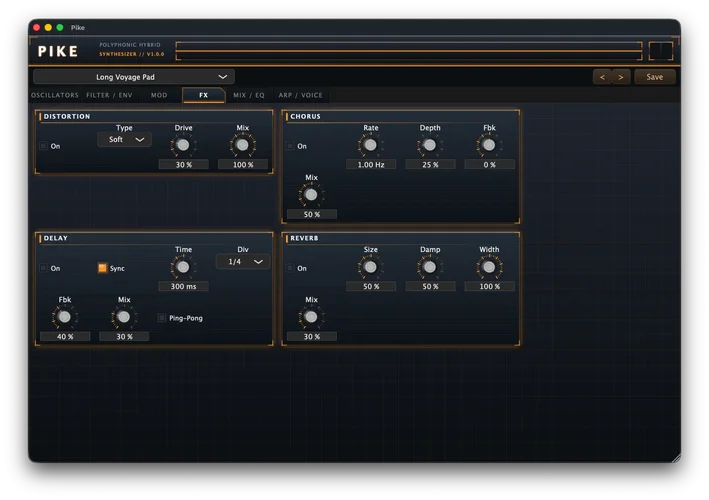Click the Chorus Depth knob
This screenshot has height=500, width=709.
pos(430,145)
